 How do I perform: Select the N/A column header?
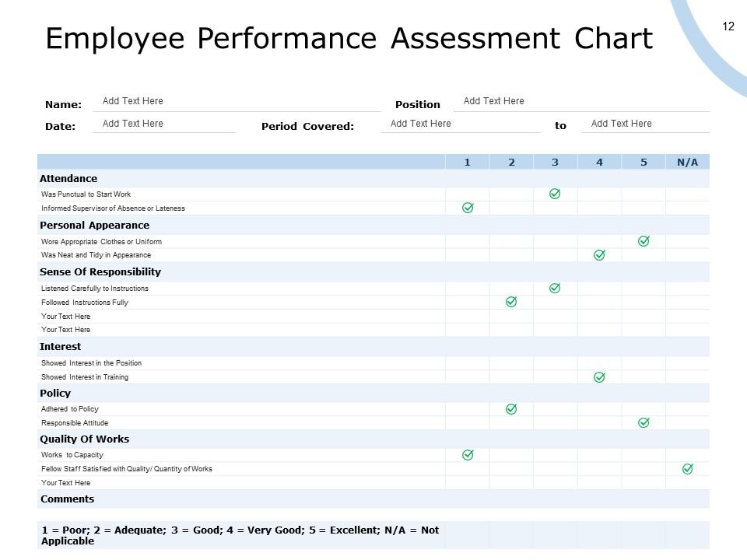(686, 163)
